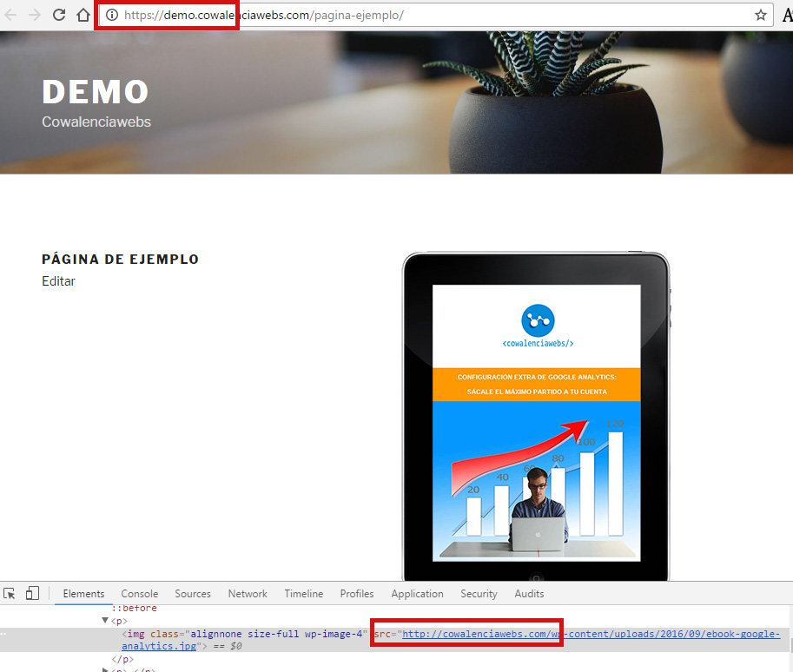Bookmark this page with the star icon
Screen dimensions: 793x672
coord(761,15)
